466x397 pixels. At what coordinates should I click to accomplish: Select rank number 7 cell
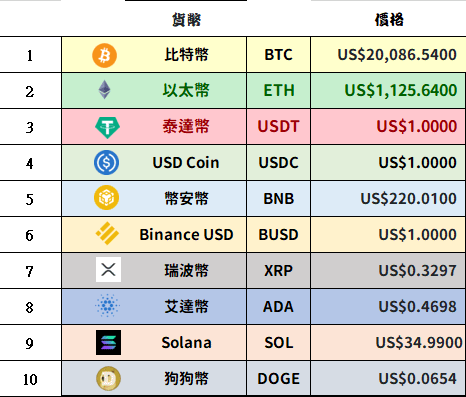pos(31,271)
